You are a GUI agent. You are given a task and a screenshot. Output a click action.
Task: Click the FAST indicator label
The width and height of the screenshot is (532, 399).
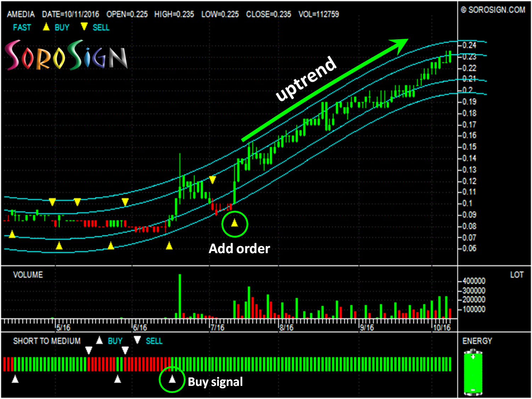coord(22,28)
